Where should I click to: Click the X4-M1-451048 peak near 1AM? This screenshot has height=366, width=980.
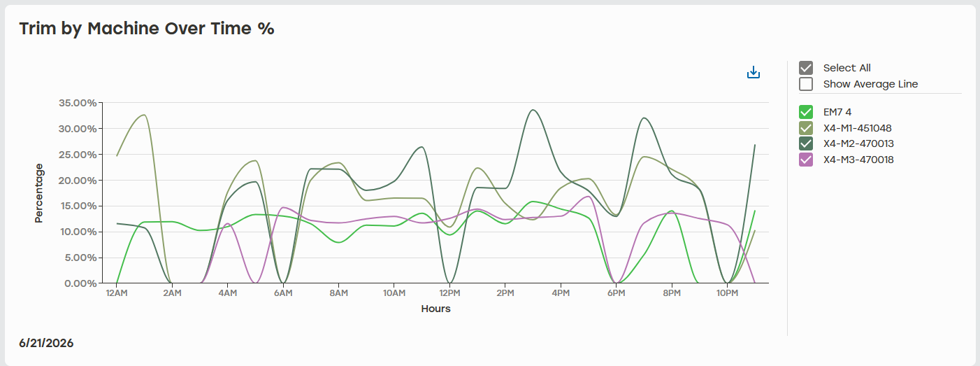pos(144,115)
